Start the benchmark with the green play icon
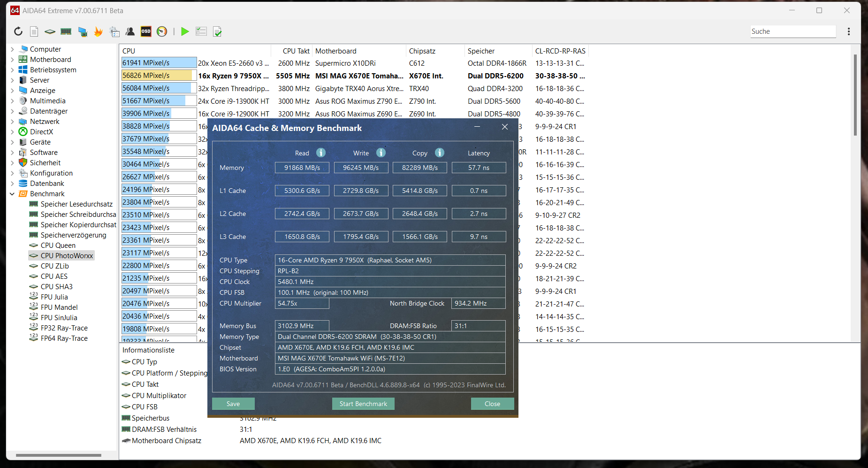This screenshot has width=868, height=468. click(185, 31)
